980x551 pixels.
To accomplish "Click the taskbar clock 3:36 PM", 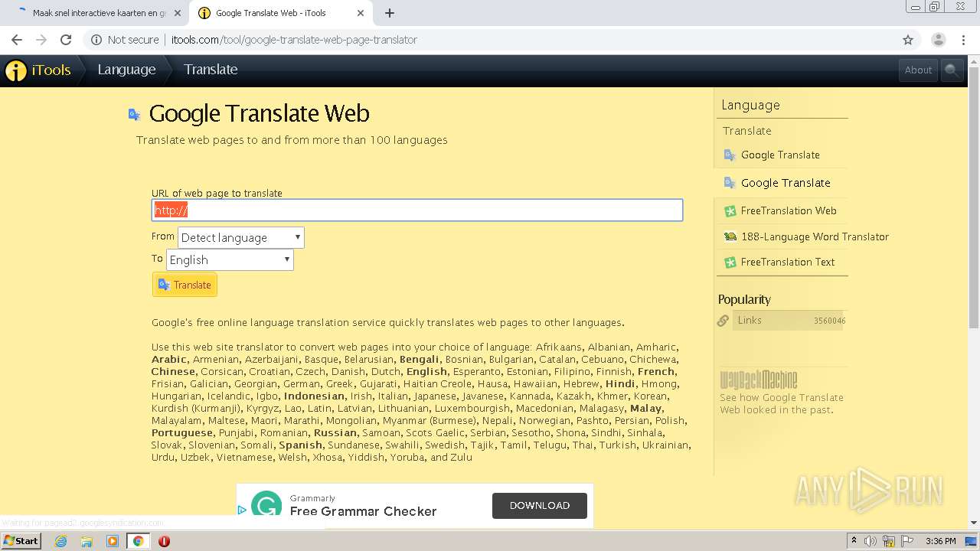I will click(941, 541).
